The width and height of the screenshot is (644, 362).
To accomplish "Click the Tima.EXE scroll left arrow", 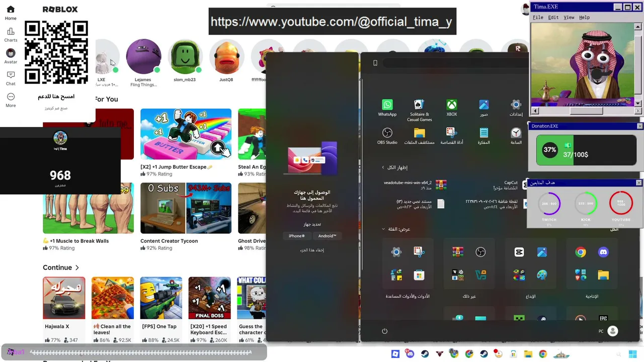I will coord(535,111).
